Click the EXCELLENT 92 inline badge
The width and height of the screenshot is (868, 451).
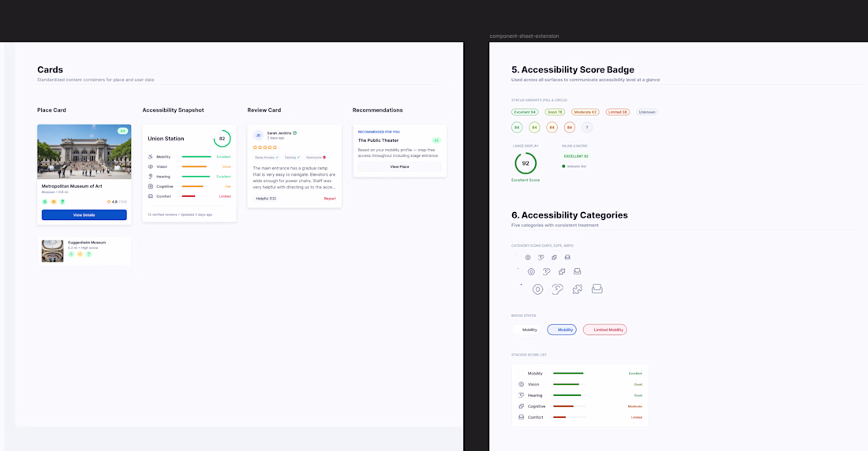click(x=576, y=156)
